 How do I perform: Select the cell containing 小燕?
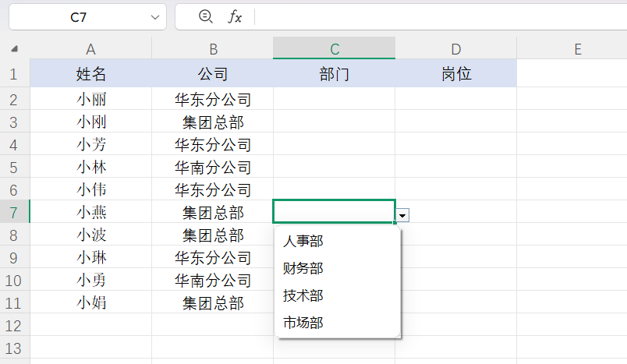[90, 212]
